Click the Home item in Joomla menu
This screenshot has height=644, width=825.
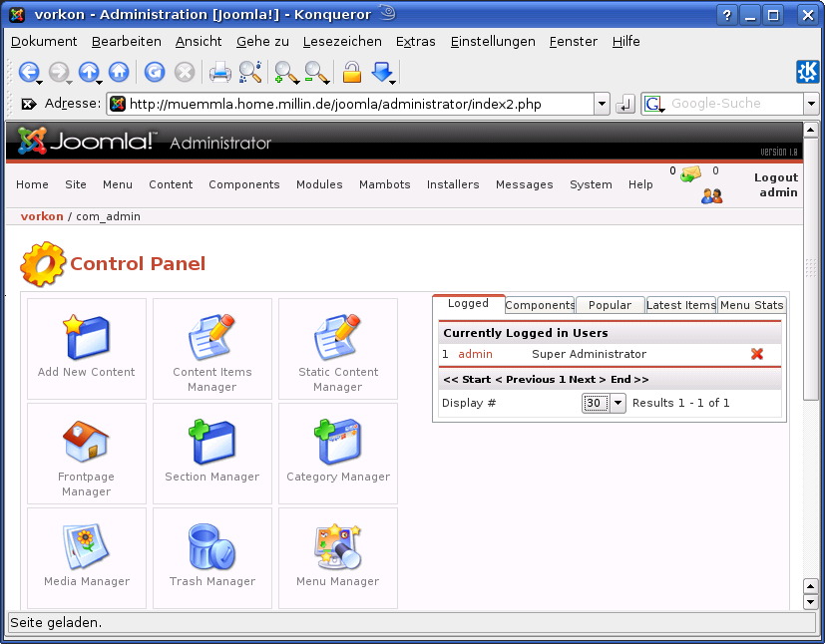32,184
